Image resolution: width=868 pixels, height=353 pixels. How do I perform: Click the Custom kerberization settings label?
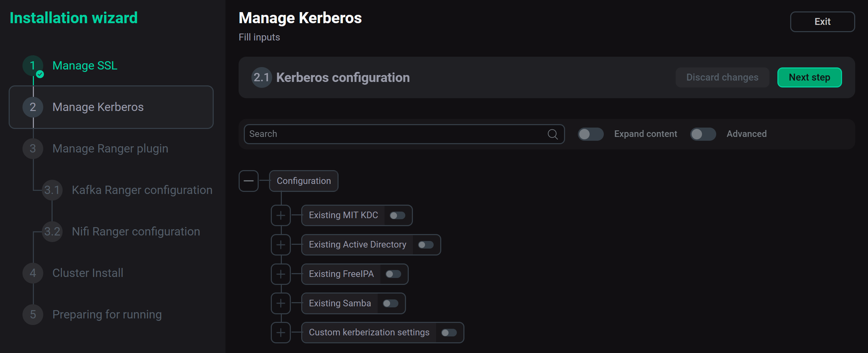[369, 333]
